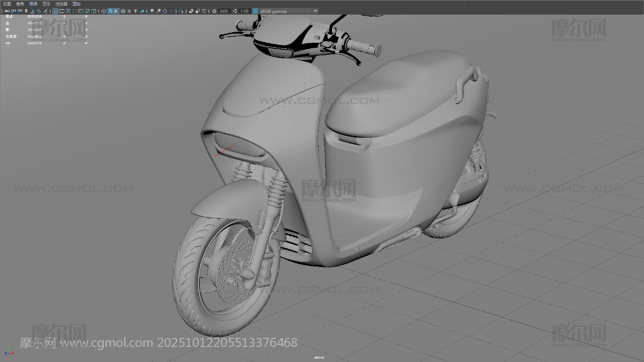This screenshot has height=362, width=644.
Task: Toggle the sRGB gamma view transform button
Action: 255,11
